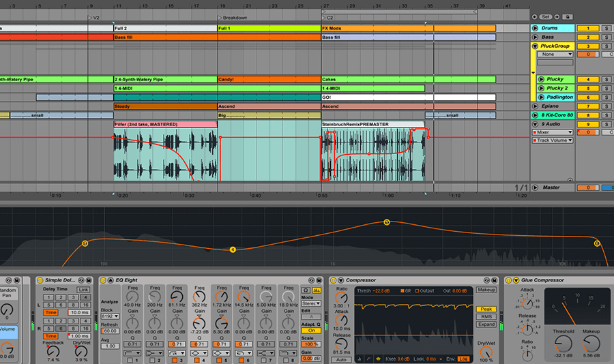Enable EQ Eight band 1 checkbox

pos(130,360)
